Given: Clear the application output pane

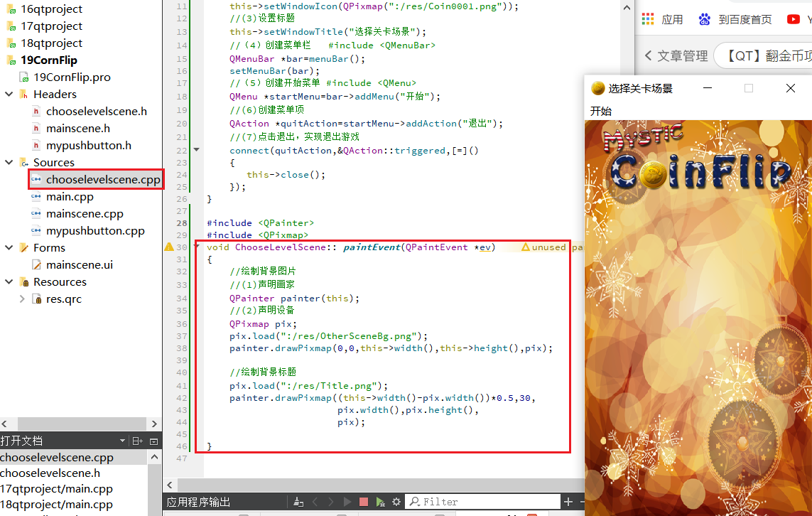Looking at the screenshot, I should [x=298, y=502].
